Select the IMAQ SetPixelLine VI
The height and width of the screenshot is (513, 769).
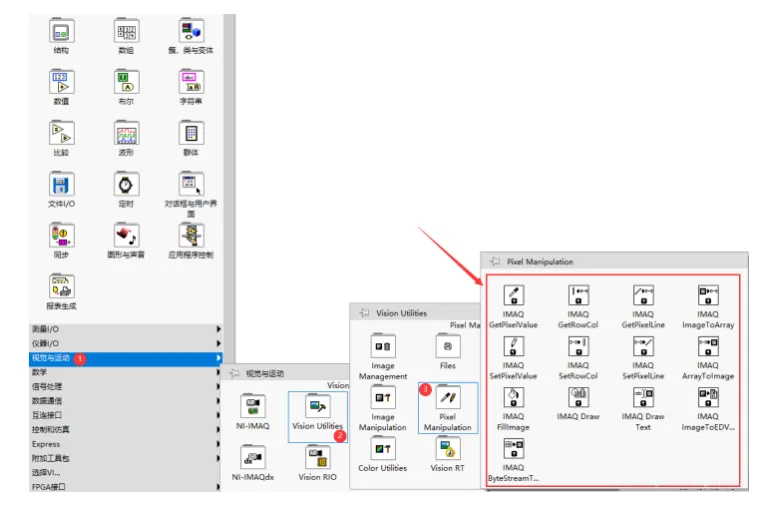point(643,346)
